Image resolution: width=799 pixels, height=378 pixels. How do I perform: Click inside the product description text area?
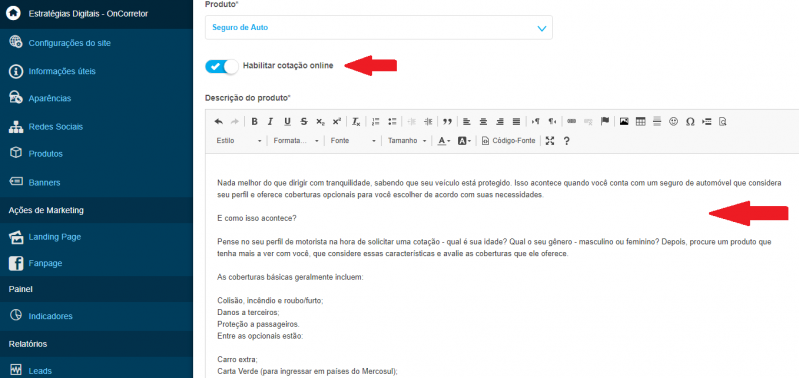click(502, 265)
